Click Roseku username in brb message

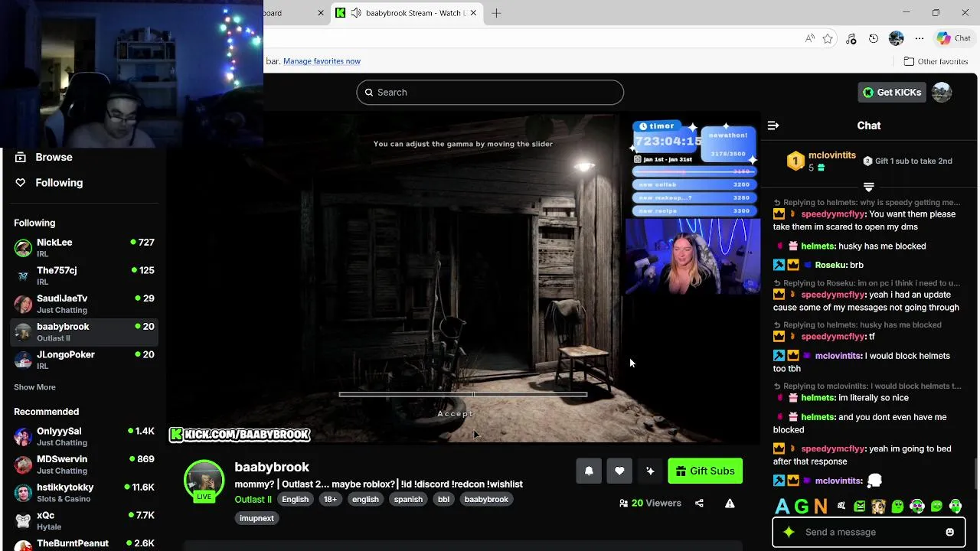(x=830, y=266)
